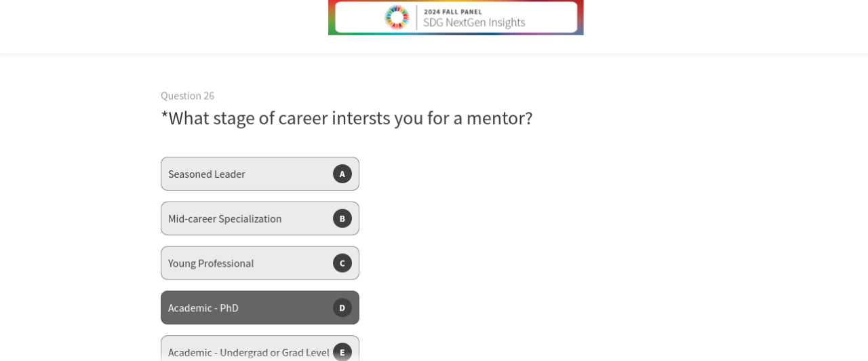Click the Seasoned Leader label text
Image resolution: width=868 pixels, height=361 pixels.
tap(206, 174)
